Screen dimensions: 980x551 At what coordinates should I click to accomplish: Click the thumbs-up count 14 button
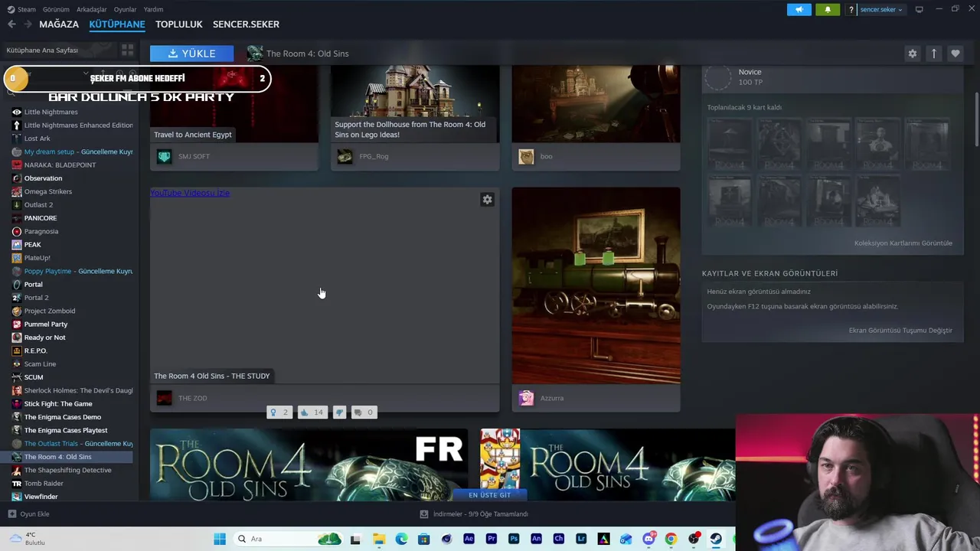pos(312,412)
